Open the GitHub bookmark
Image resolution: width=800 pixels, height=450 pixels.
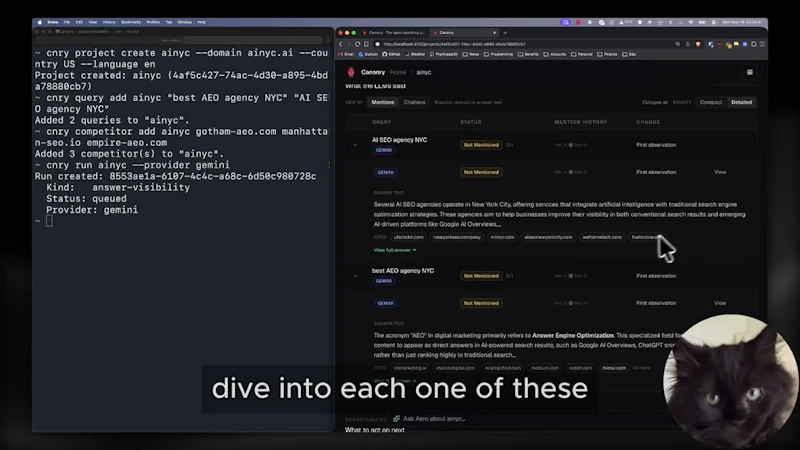391,54
